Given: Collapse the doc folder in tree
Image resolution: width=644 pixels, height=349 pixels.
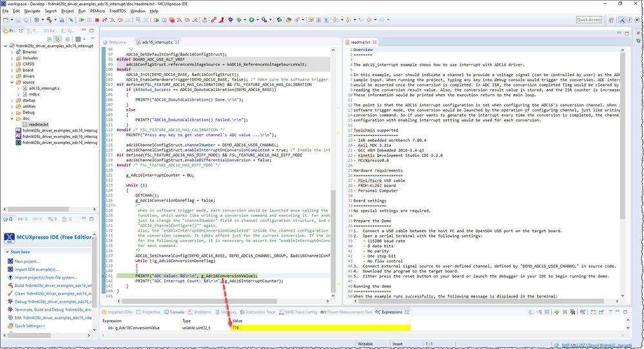Looking at the screenshot, I should click(12, 119).
